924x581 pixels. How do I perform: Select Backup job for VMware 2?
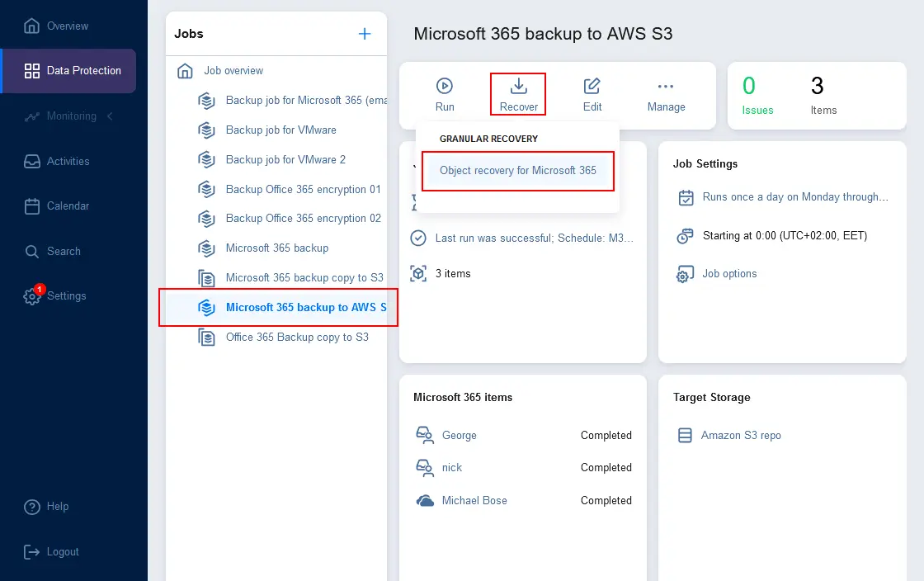click(271, 159)
